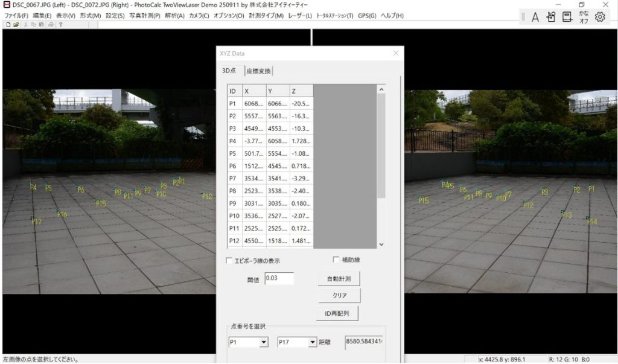Click the ID再配列 button
The height and width of the screenshot is (364, 618).
337,313
